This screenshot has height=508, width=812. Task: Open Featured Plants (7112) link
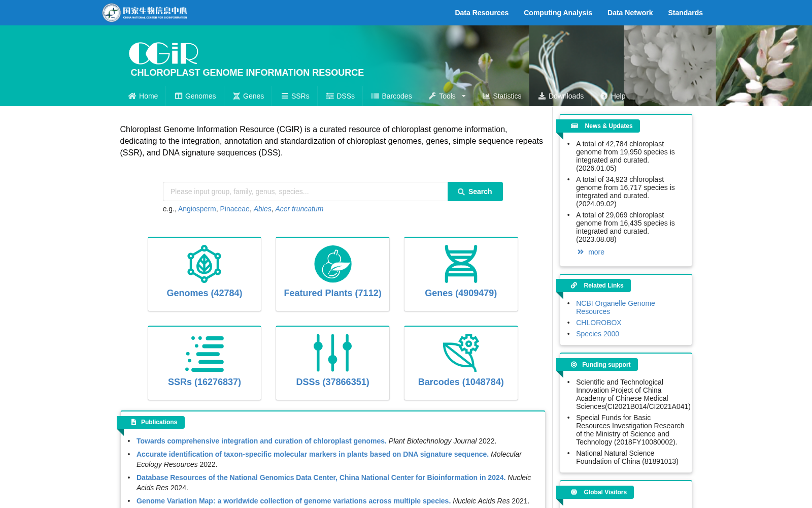pyautogui.click(x=332, y=293)
